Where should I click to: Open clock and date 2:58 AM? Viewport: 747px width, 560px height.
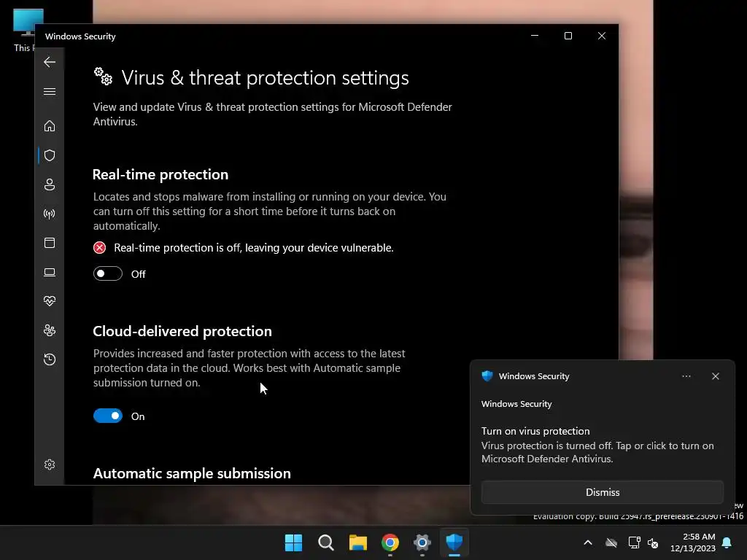click(693, 542)
